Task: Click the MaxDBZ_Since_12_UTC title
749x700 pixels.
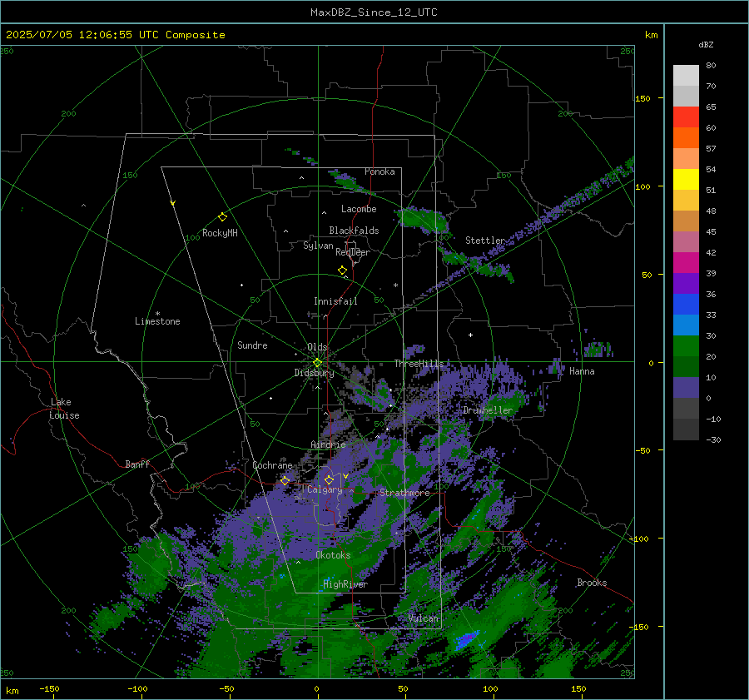Action: tap(374, 12)
